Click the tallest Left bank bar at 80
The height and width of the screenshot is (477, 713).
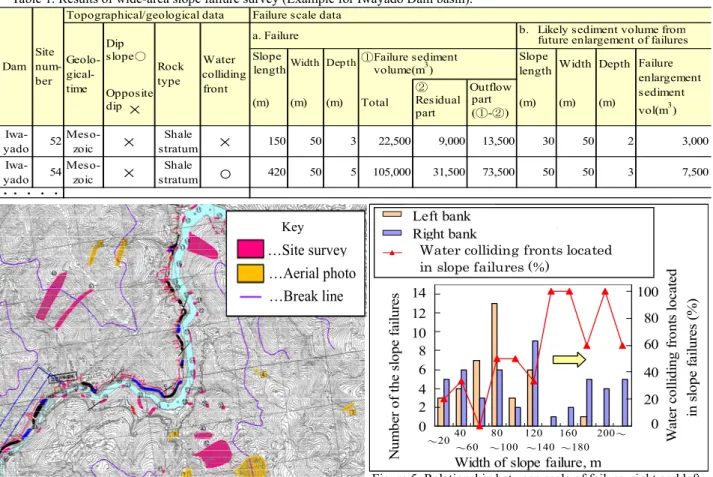tap(494, 365)
